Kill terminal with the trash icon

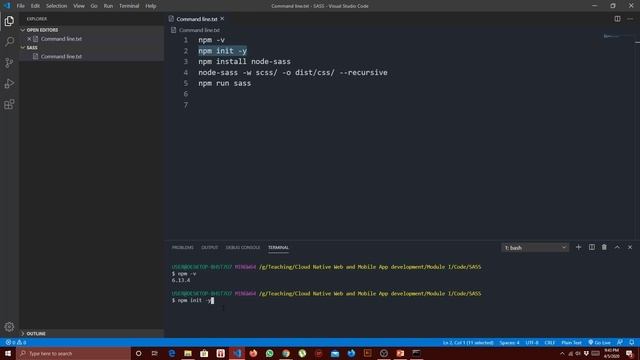point(604,247)
